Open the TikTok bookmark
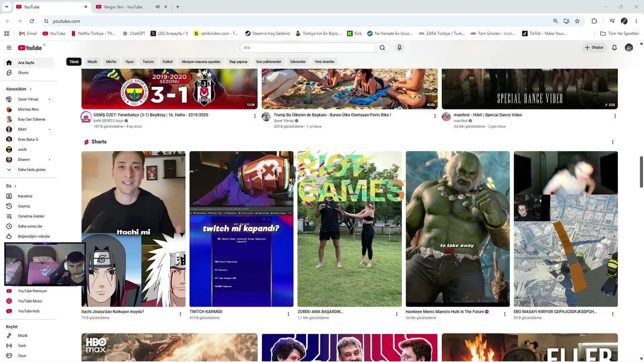 point(544,34)
